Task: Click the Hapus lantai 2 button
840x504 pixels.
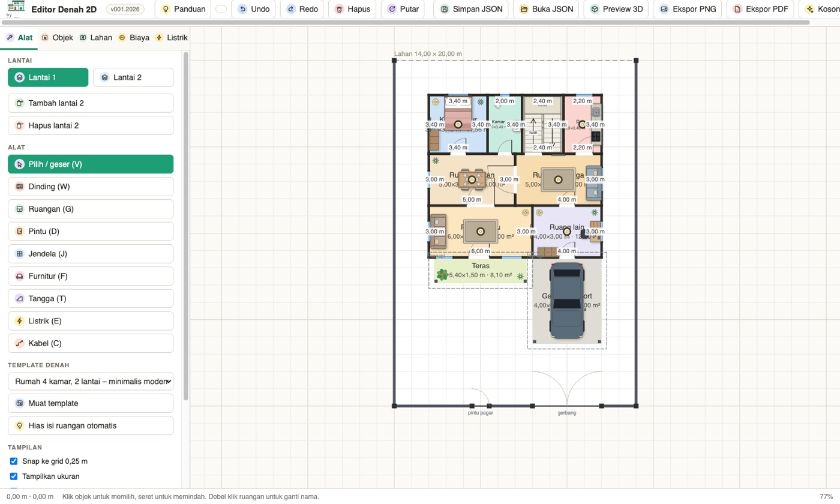Action: pyautogui.click(x=91, y=125)
